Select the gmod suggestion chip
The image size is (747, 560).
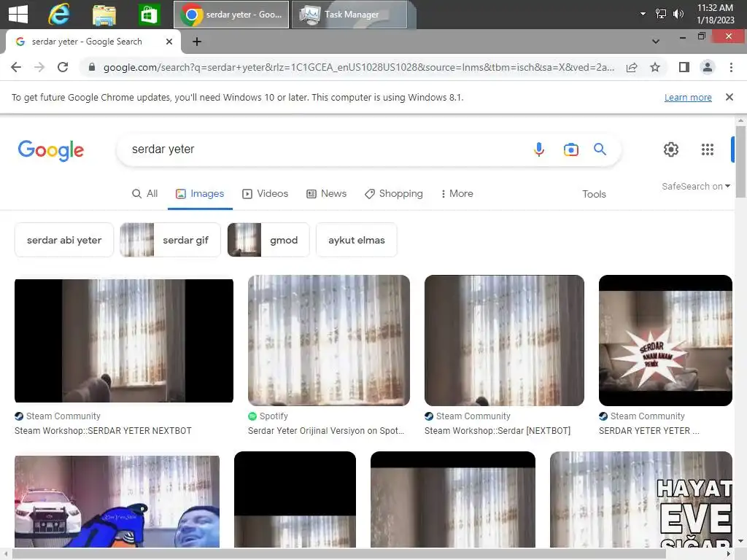tap(268, 240)
